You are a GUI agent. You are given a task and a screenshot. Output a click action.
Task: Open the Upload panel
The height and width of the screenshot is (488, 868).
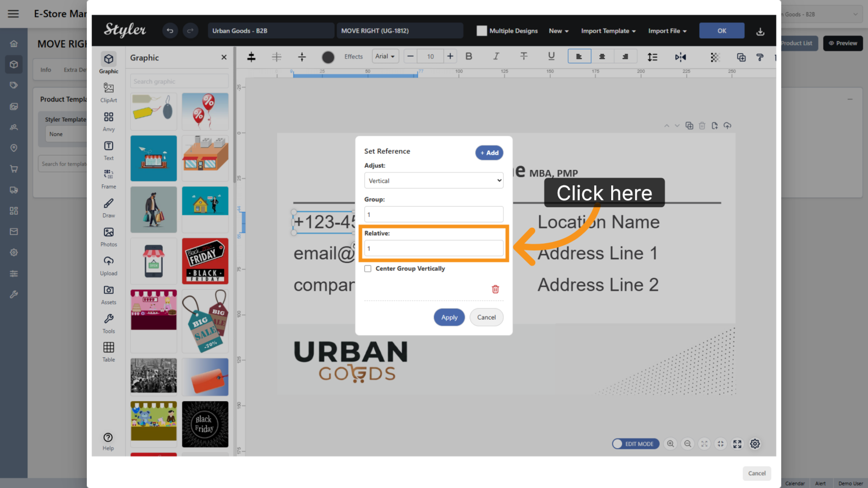109,265
